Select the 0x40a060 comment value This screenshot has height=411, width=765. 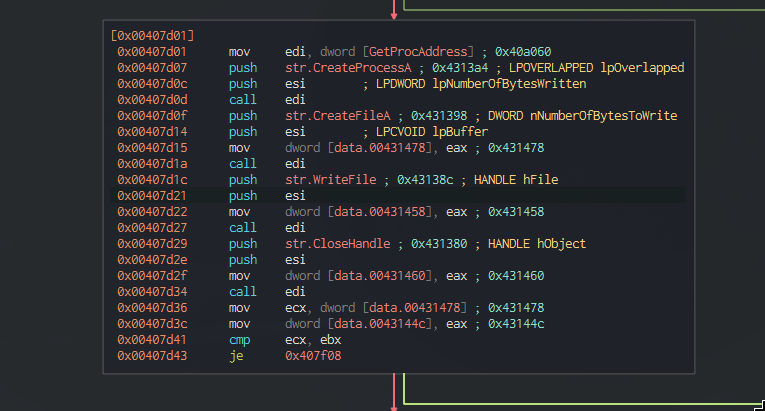pyautogui.click(x=523, y=52)
